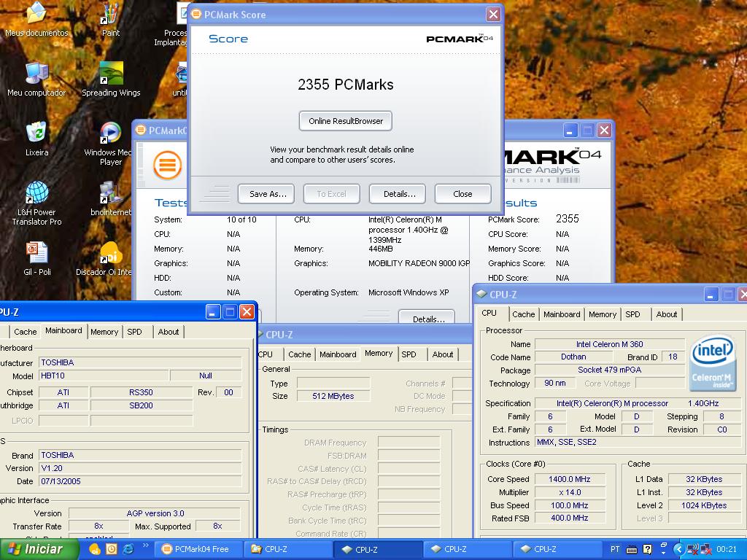Switch to the PCMark04 Free taskbar button
Viewport: 747px width, 560px height.
tap(200, 549)
